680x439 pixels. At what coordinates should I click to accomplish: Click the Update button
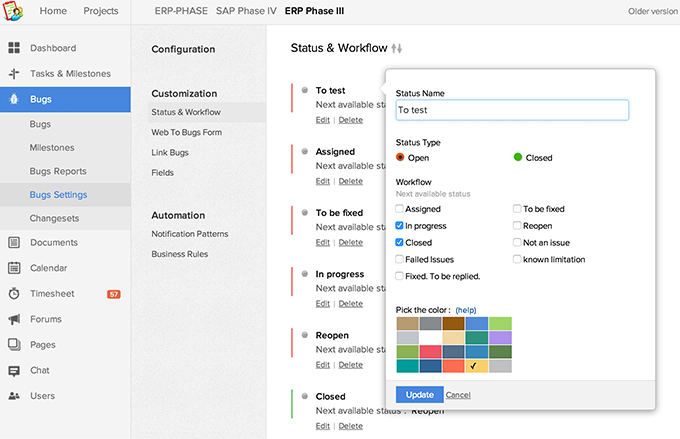[x=419, y=395]
